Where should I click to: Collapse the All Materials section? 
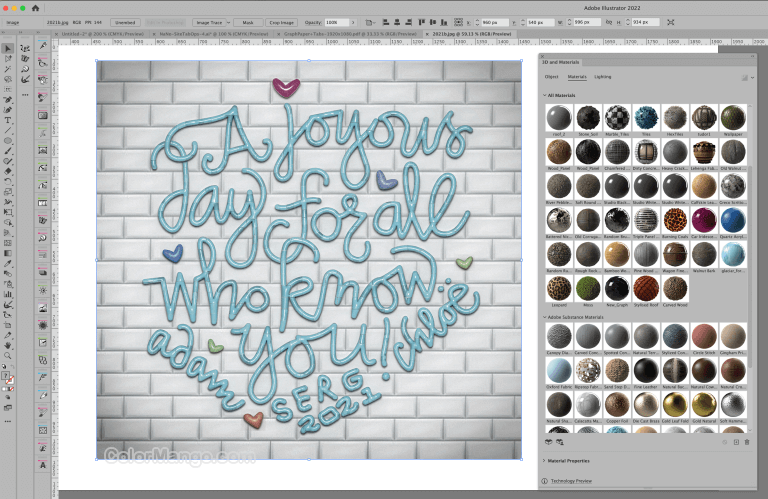[x=541, y=95]
